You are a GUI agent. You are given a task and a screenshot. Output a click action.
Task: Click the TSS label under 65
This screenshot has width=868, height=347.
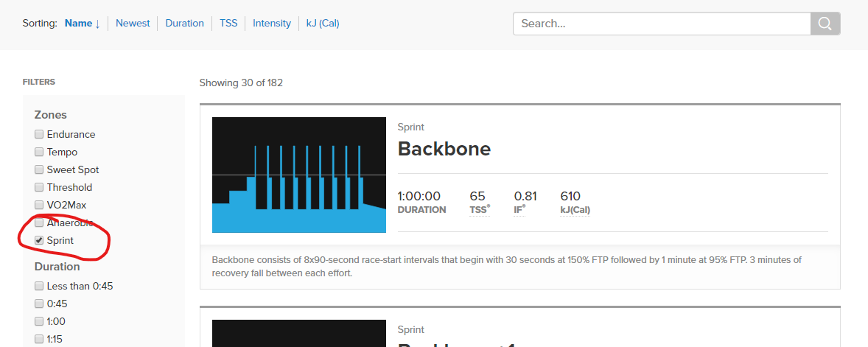click(x=480, y=210)
